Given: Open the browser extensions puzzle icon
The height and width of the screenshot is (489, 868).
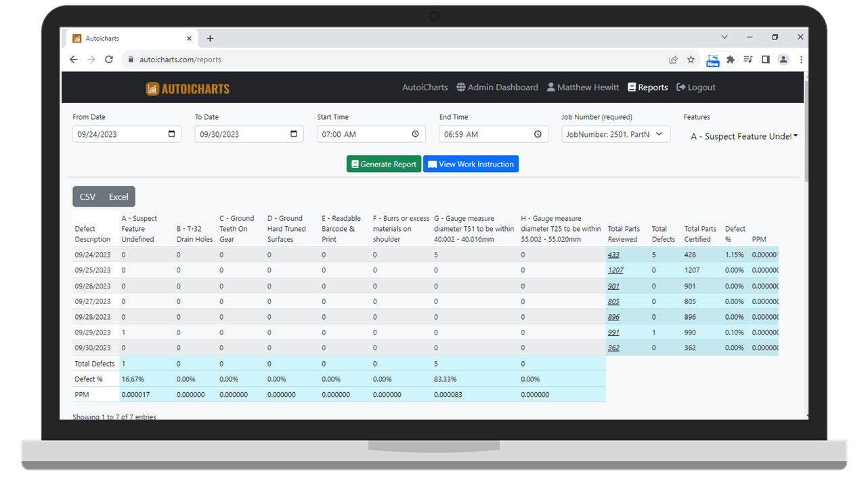Looking at the screenshot, I should click(731, 60).
